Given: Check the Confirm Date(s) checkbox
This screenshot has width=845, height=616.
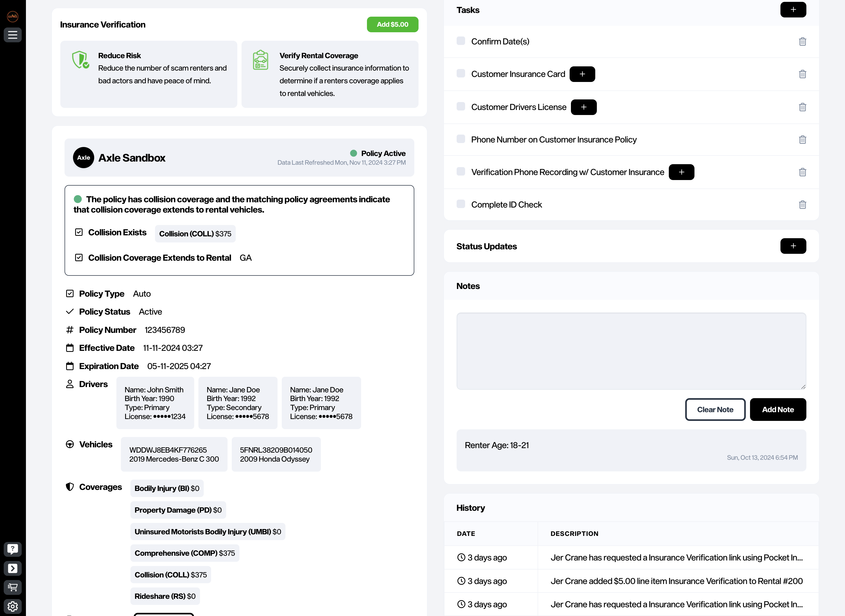Looking at the screenshot, I should coord(461,41).
